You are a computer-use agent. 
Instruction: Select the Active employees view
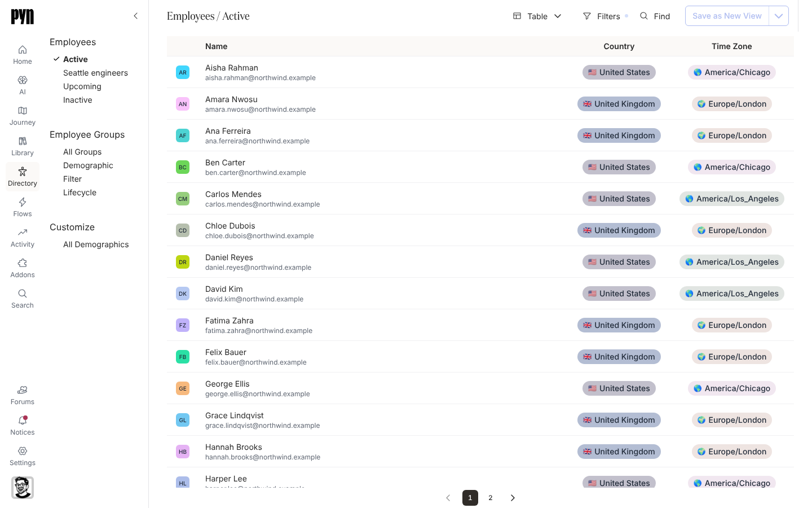coord(76,59)
